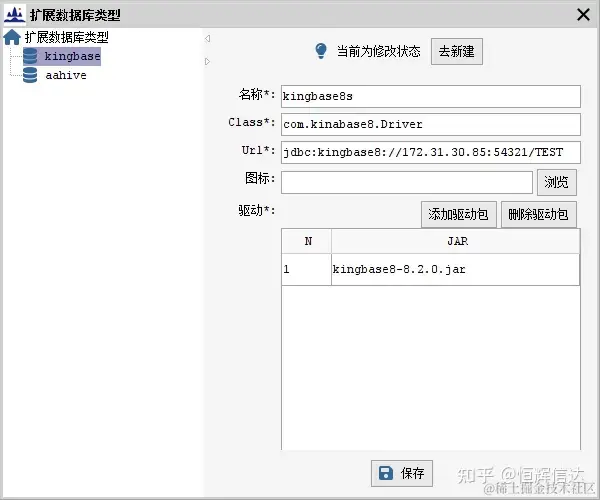Focus the Url field with the jdbc address
The width and height of the screenshot is (600, 500).
coord(430,152)
